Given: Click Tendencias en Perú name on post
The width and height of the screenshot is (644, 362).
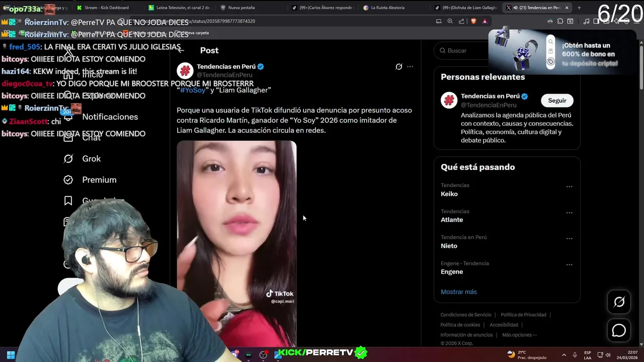Looking at the screenshot, I should 226,66.
